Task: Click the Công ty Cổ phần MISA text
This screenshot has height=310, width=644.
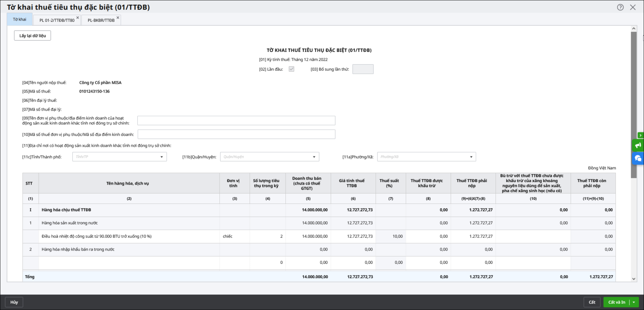Action: pyautogui.click(x=100, y=82)
